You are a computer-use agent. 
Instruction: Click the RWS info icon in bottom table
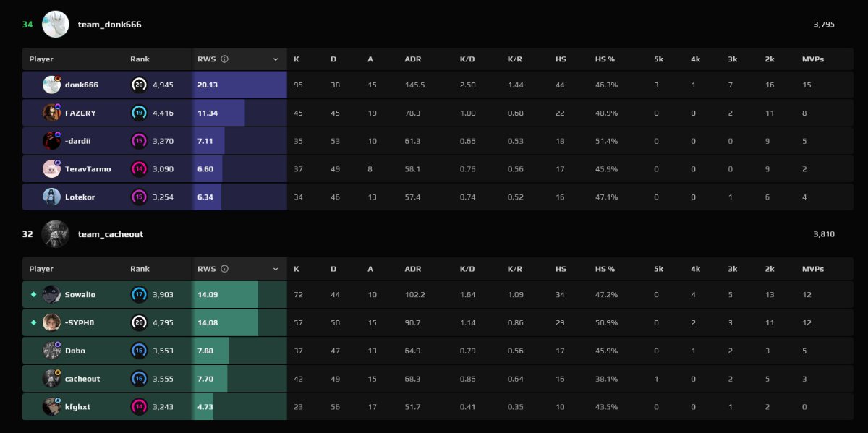click(225, 269)
